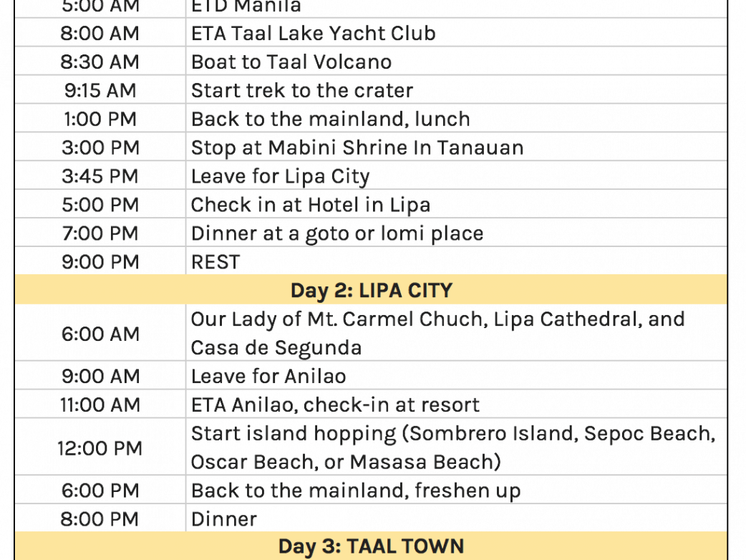
Task: Click "Dinner at a goto or lomi place"
Action: (336, 234)
